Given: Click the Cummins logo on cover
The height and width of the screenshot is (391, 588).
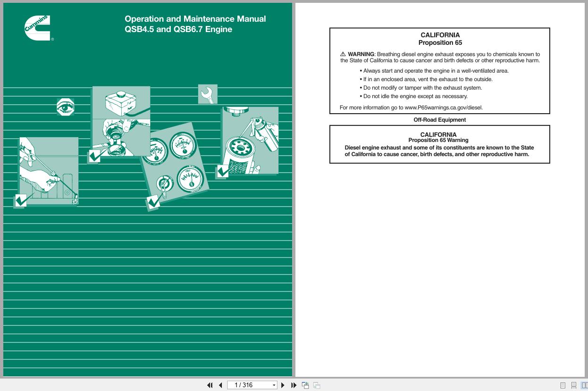Looking at the screenshot, I should pos(38,28).
